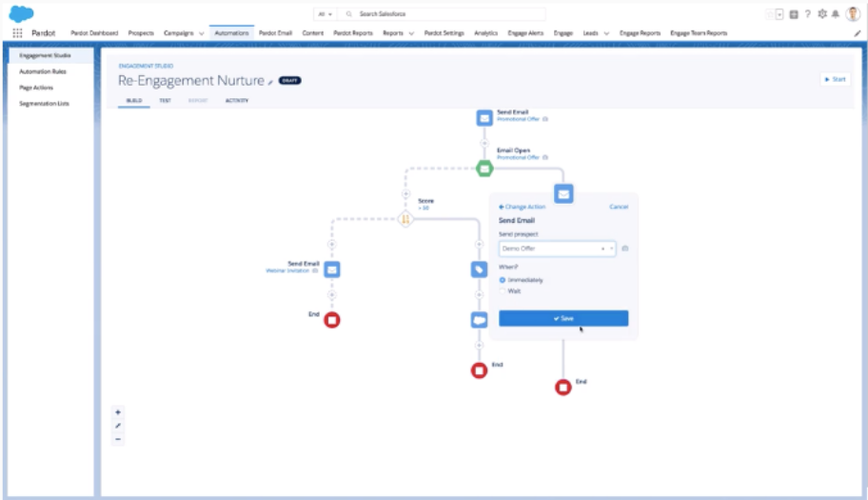The width and height of the screenshot is (868, 500).
Task: Select the tag action node
Action: point(479,270)
